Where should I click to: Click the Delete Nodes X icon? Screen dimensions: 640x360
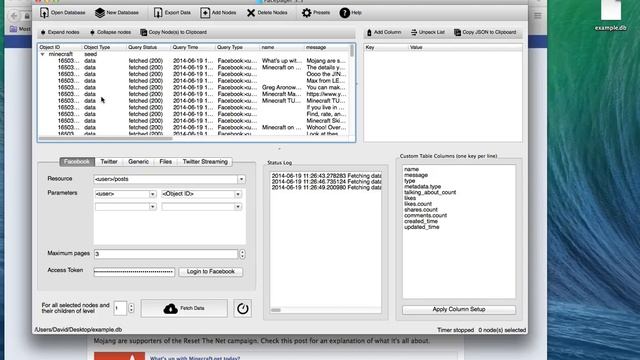[251, 13]
